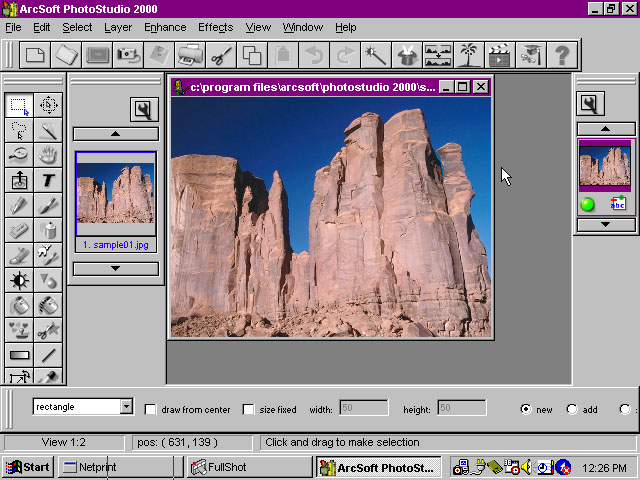Enable the size fixed checkbox
The image size is (640, 480).
pos(249,409)
